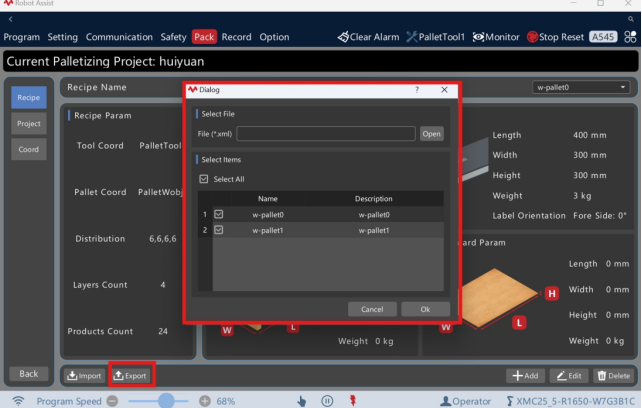This screenshot has width=642, height=408.
Task: Click the hand manual mode icon
Action: pyautogui.click(x=302, y=401)
